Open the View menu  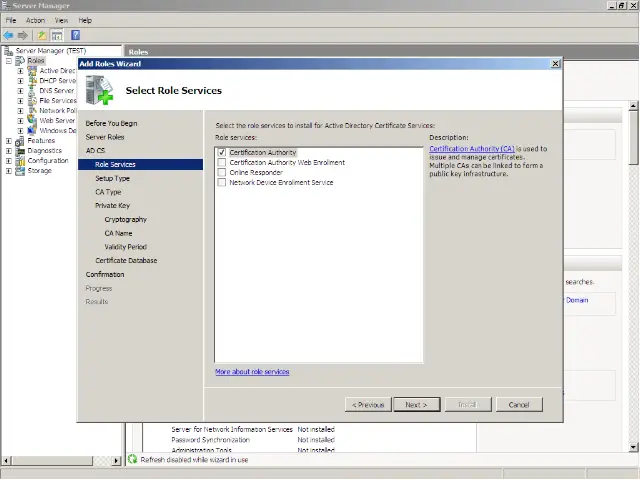click(61, 20)
